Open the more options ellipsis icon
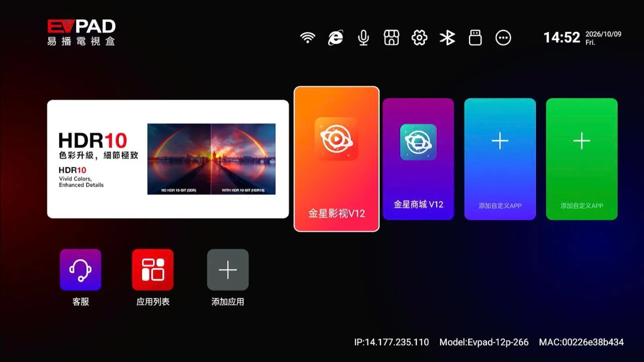The image size is (644, 362). (503, 38)
